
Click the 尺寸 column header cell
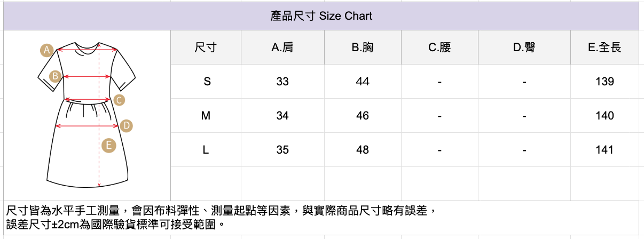tap(206, 47)
